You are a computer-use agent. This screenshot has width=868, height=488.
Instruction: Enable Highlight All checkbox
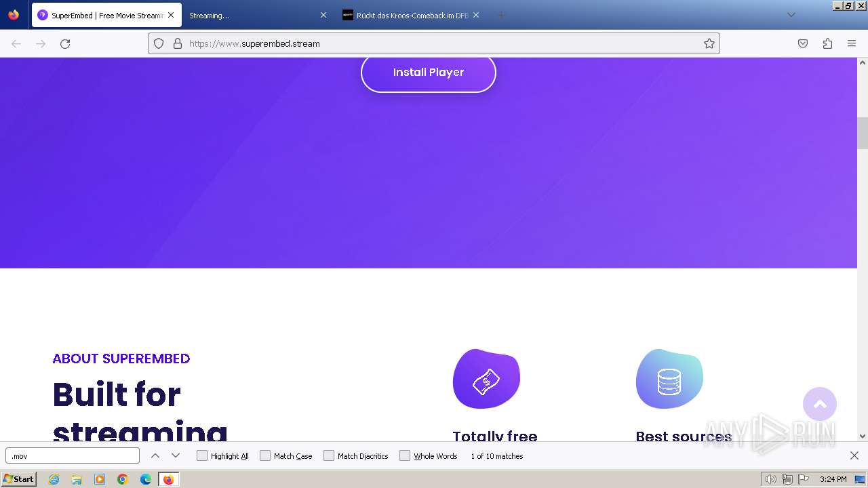click(202, 455)
